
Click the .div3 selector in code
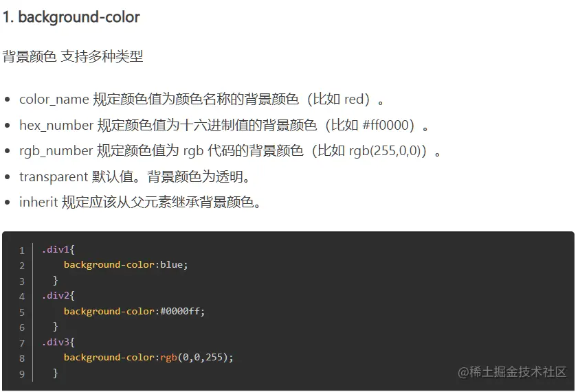(x=55, y=342)
